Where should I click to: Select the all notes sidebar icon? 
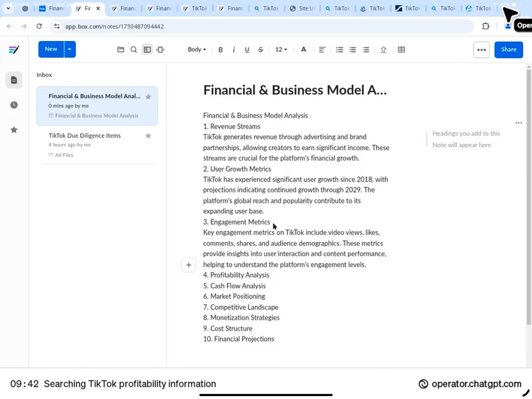(14, 80)
